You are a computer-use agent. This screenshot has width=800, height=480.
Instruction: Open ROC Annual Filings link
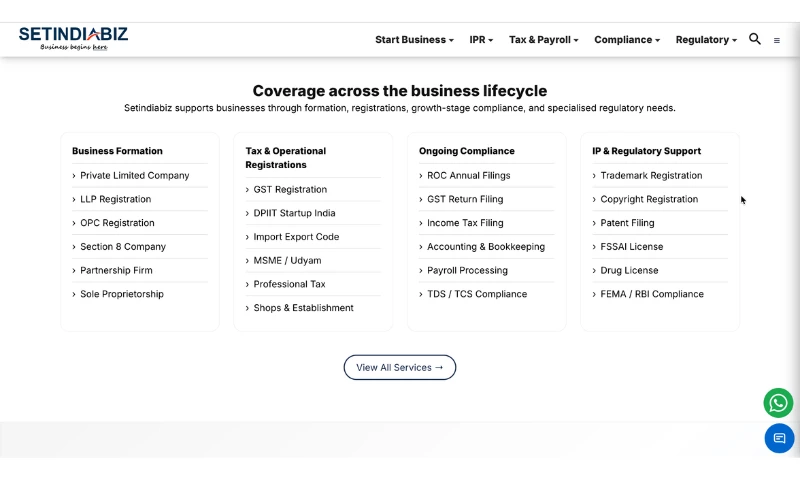(x=468, y=175)
